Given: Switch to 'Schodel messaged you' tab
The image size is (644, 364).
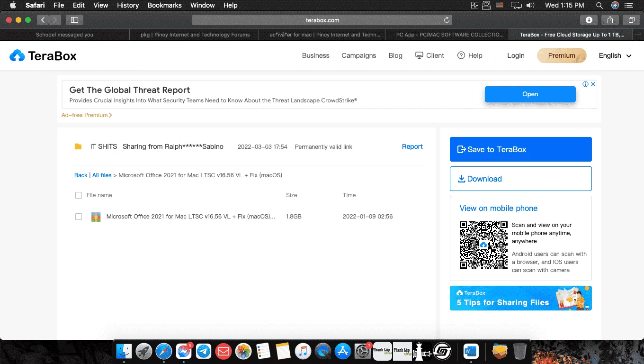Looking at the screenshot, I should (65, 35).
